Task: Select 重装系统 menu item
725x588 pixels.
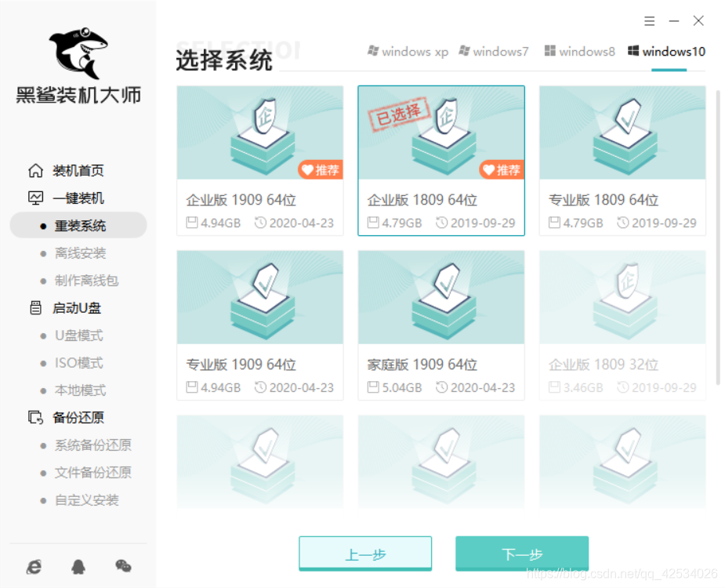Action: click(78, 225)
